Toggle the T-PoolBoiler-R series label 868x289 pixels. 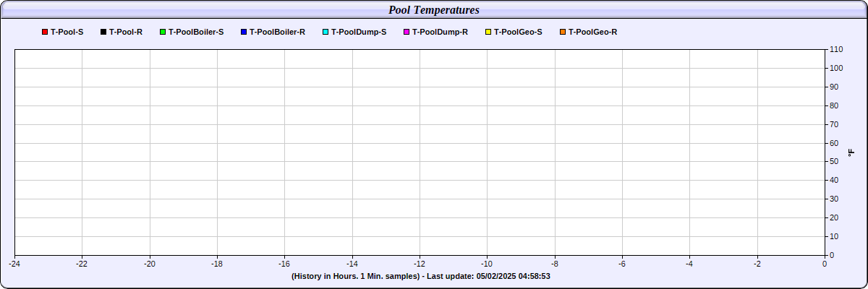pyautogui.click(x=277, y=32)
